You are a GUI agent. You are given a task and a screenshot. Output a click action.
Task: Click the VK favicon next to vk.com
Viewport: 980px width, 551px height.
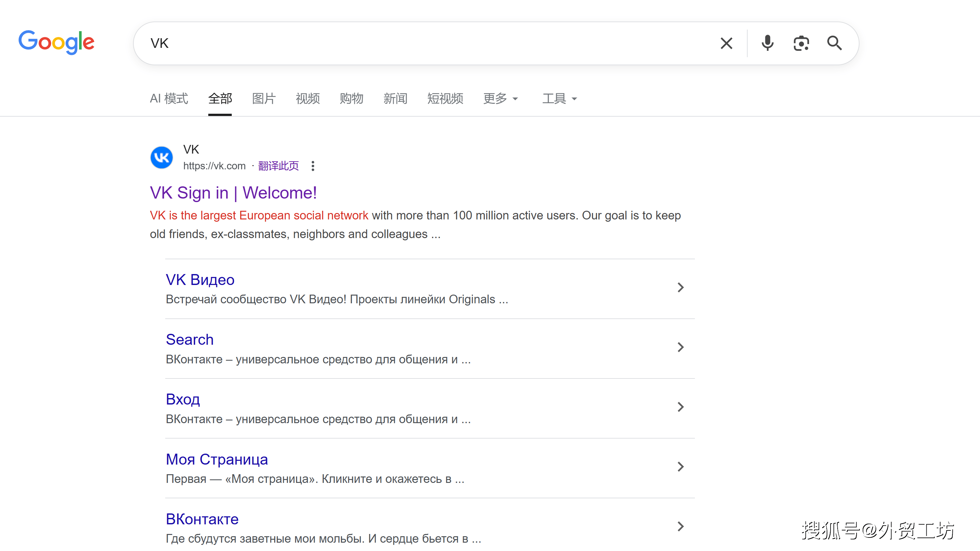tap(161, 157)
